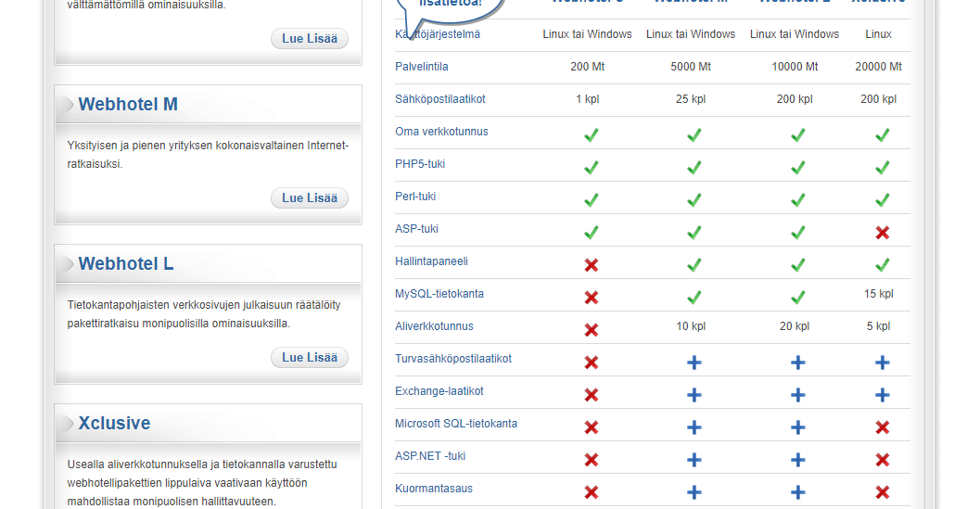Image resolution: width=980 pixels, height=509 pixels.
Task: Click the Hallintapaneeli row label
Action: [431, 261]
